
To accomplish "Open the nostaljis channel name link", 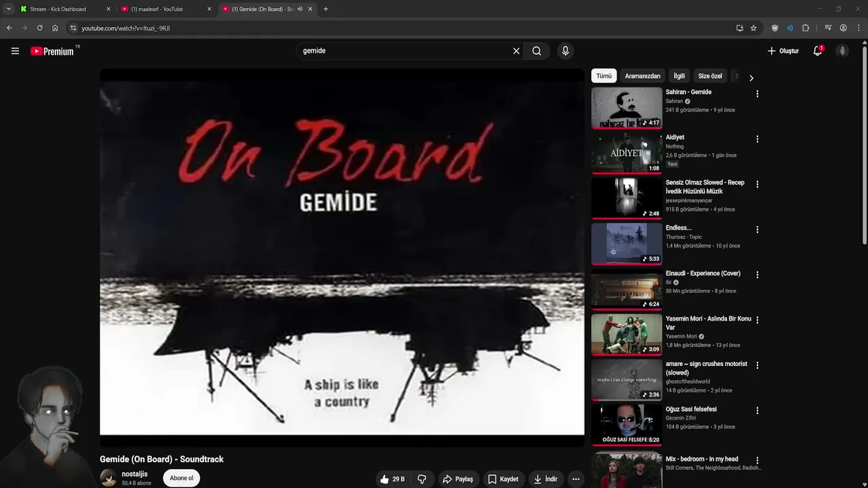I will [134, 474].
